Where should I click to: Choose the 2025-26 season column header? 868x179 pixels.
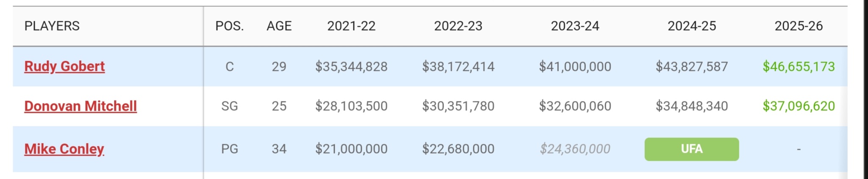pos(799,26)
